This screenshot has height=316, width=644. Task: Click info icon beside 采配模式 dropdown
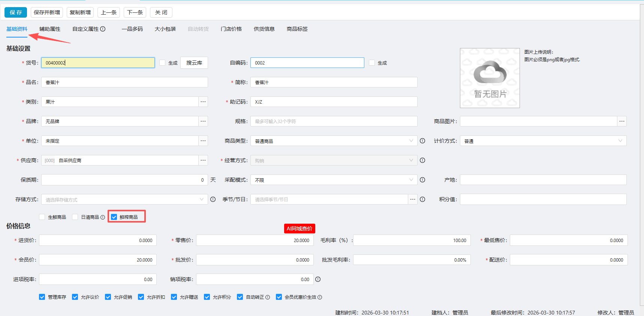coord(422,180)
